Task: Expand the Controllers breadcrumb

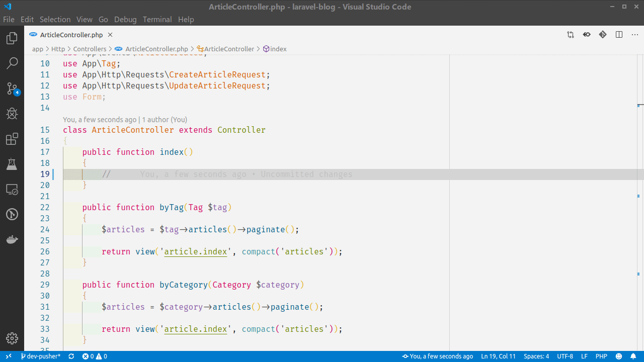Action: [90, 49]
